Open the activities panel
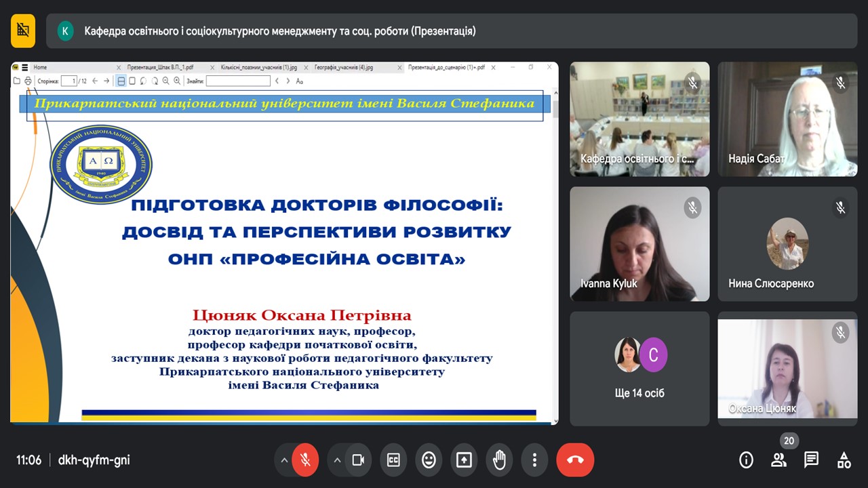 point(844,460)
